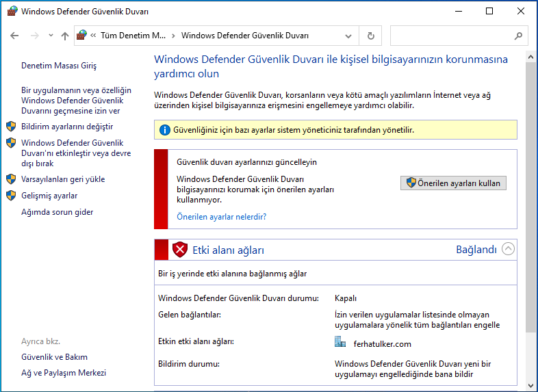
Task: Open Bir uygulamanın veya özelliğin izin ver link
Action: point(76,101)
